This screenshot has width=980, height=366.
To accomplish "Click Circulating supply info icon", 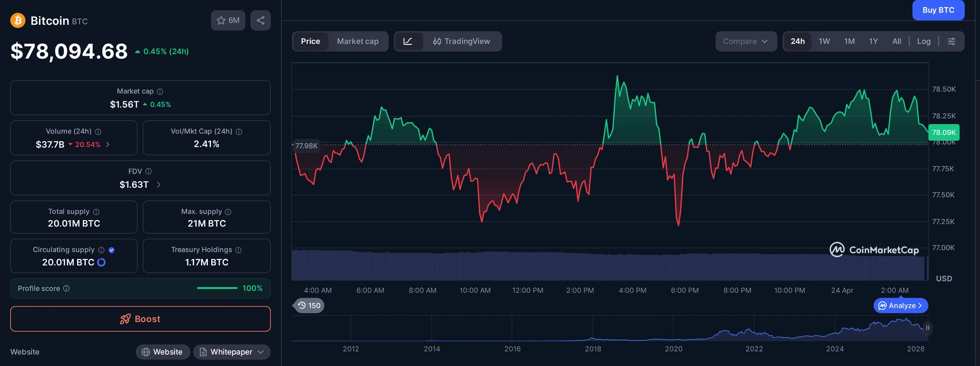I will coord(101,250).
